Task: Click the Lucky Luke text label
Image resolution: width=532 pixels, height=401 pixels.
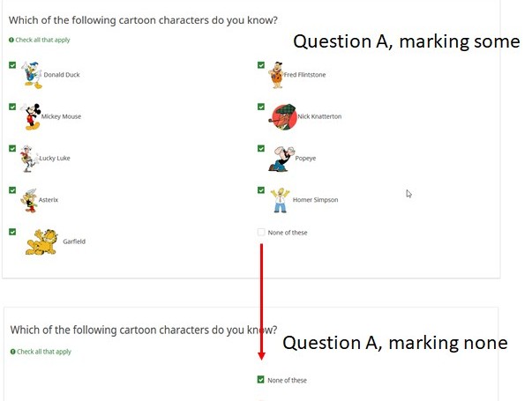Action: tap(55, 159)
